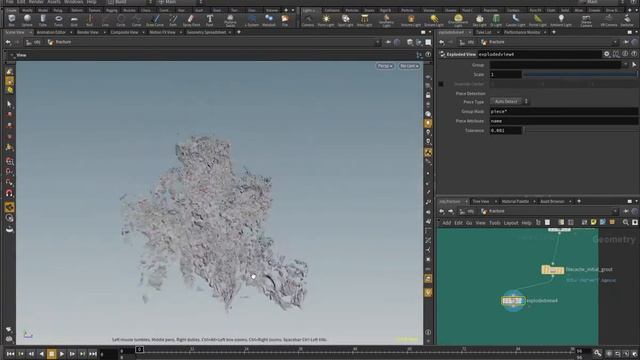Screen dimensions: 640x360
Task: Add a Camera from the shelf
Action: [308, 20]
